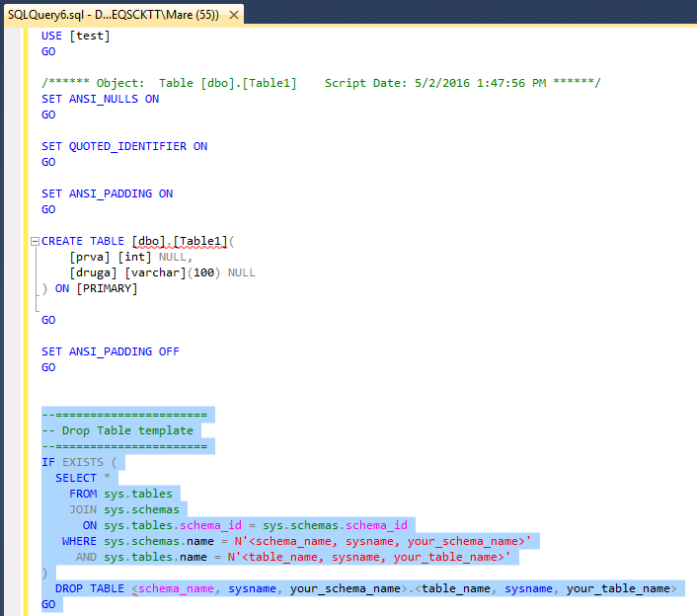Click SET ANSI_NULLS ON statement
The height and width of the screenshot is (616, 697).
point(100,99)
